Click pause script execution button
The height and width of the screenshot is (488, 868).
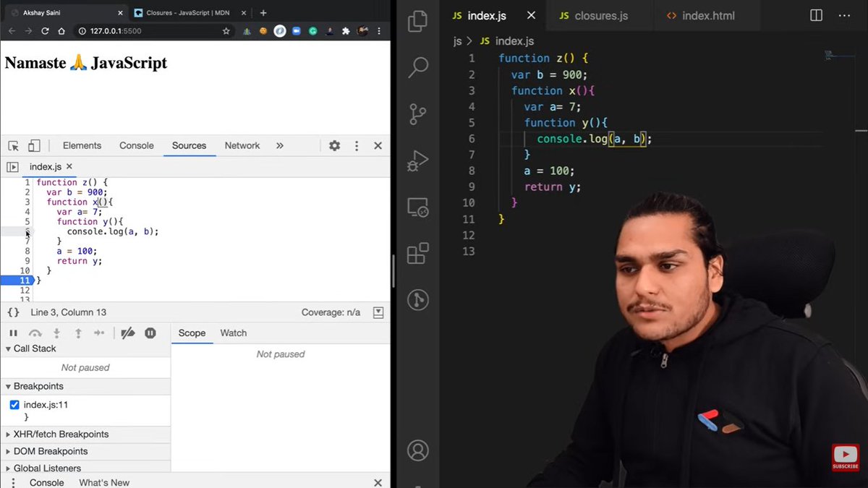pyautogui.click(x=13, y=333)
